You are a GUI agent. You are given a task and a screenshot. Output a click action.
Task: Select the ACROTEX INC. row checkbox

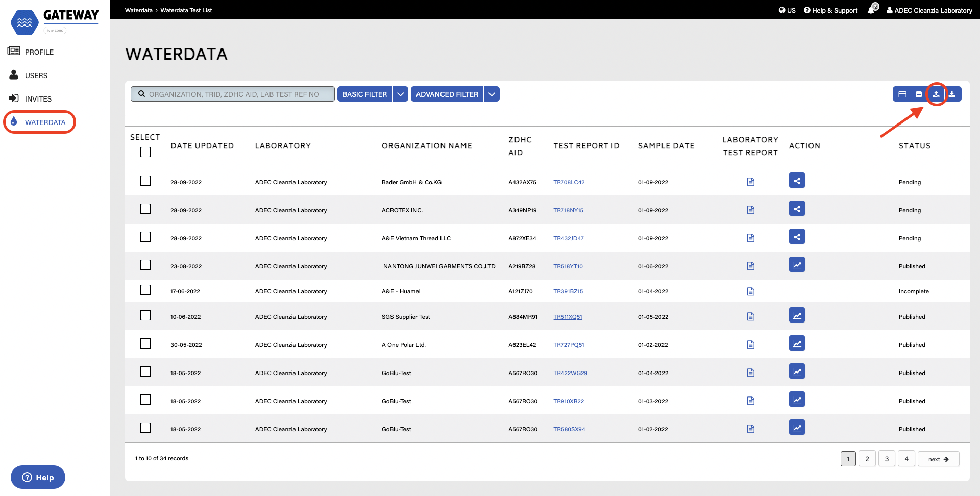click(145, 209)
